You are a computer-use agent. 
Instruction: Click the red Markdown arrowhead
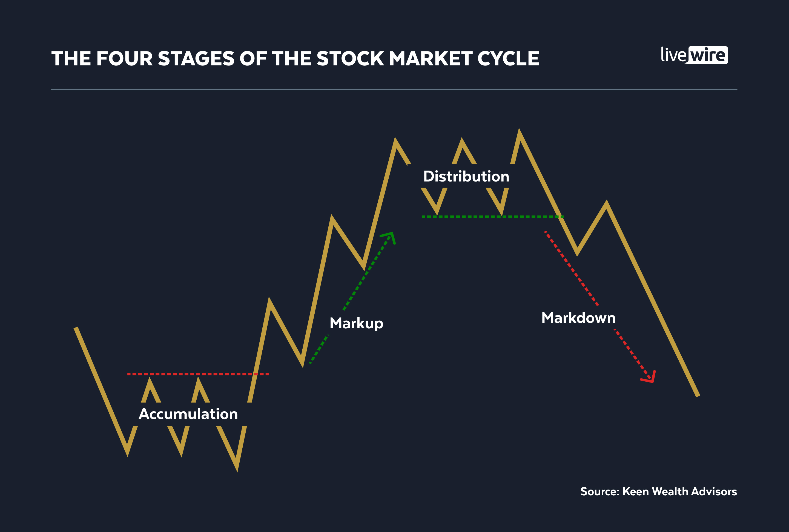[648, 377]
